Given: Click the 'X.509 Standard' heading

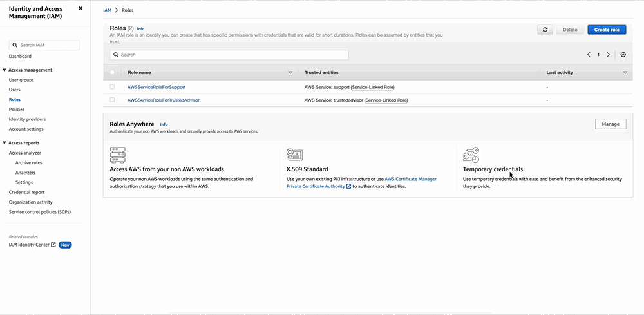Looking at the screenshot, I should coord(307,169).
